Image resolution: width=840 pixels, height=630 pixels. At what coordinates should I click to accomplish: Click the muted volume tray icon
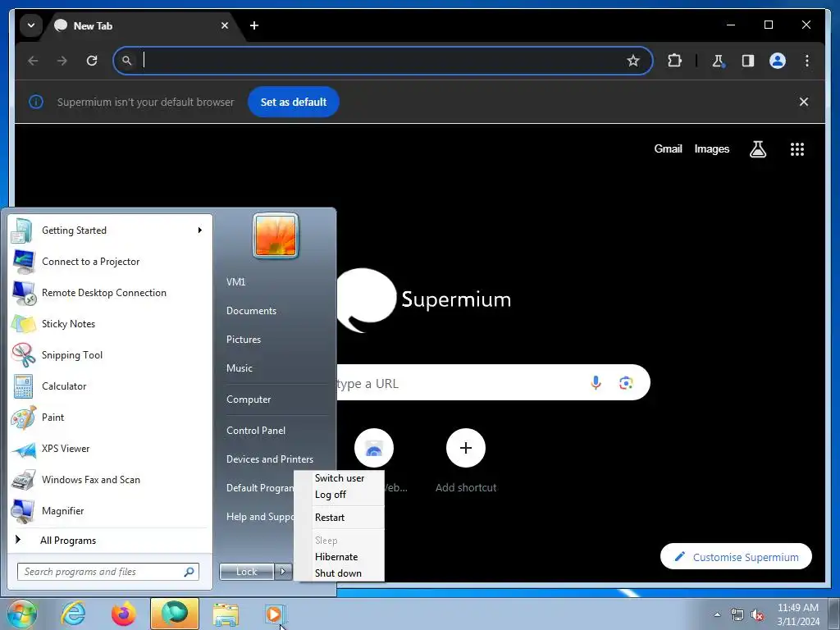pyautogui.click(x=757, y=615)
